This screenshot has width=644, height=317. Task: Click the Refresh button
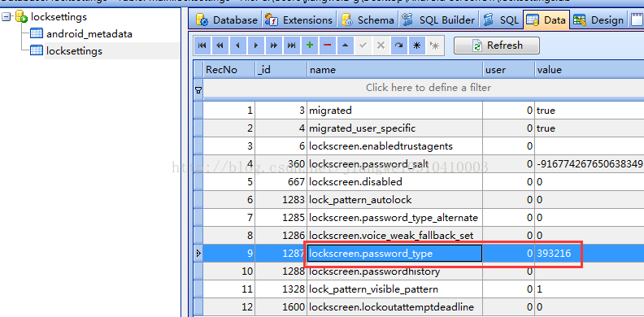click(497, 46)
